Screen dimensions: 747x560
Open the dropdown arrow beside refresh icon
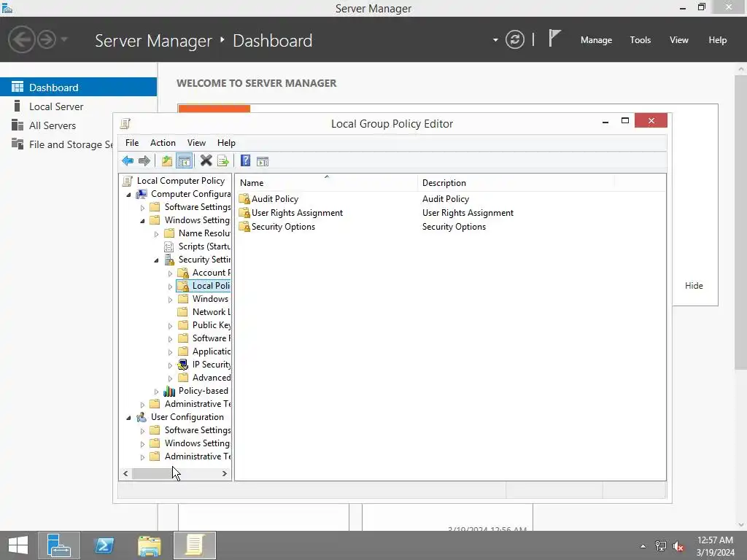click(495, 40)
